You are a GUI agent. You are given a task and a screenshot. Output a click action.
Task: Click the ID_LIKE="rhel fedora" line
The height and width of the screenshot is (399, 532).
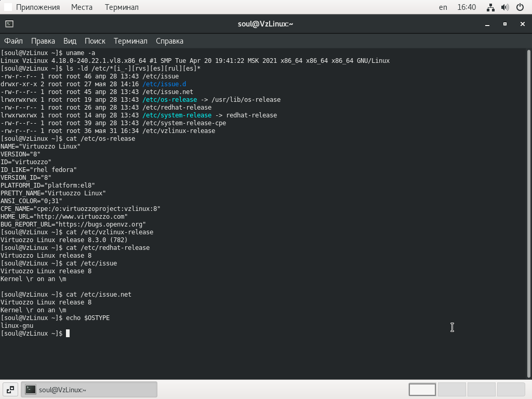(x=38, y=170)
